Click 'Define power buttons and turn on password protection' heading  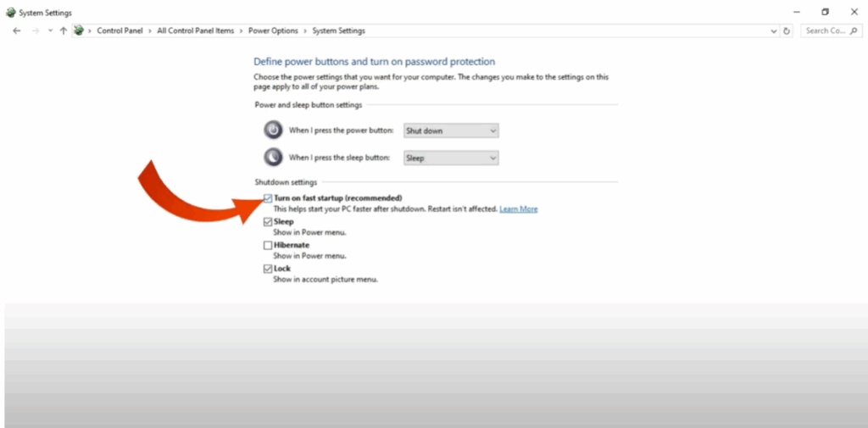pyautogui.click(x=374, y=62)
